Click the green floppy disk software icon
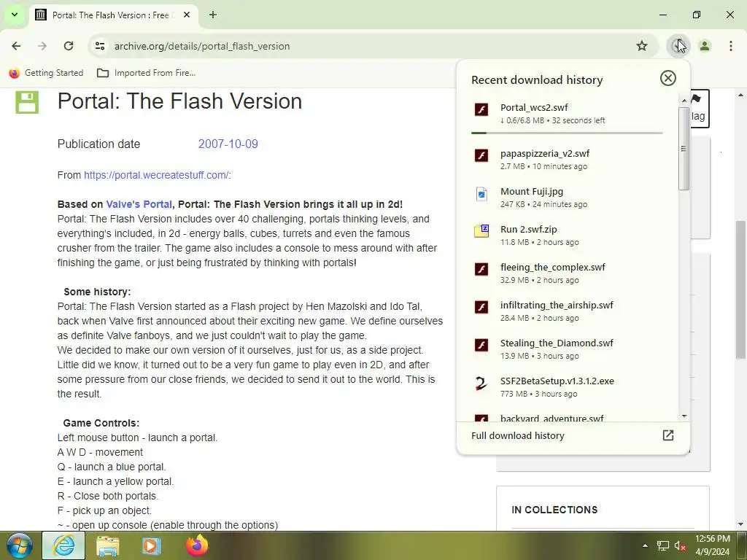The height and width of the screenshot is (560, 747). (27, 102)
